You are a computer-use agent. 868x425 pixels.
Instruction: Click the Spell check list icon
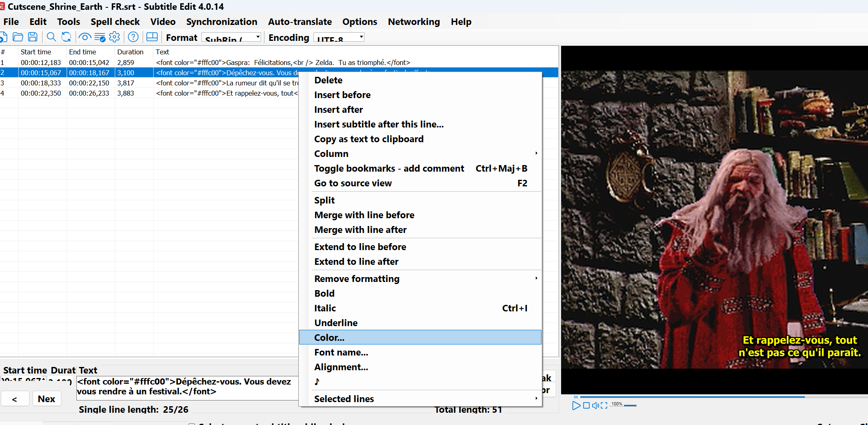[100, 37]
